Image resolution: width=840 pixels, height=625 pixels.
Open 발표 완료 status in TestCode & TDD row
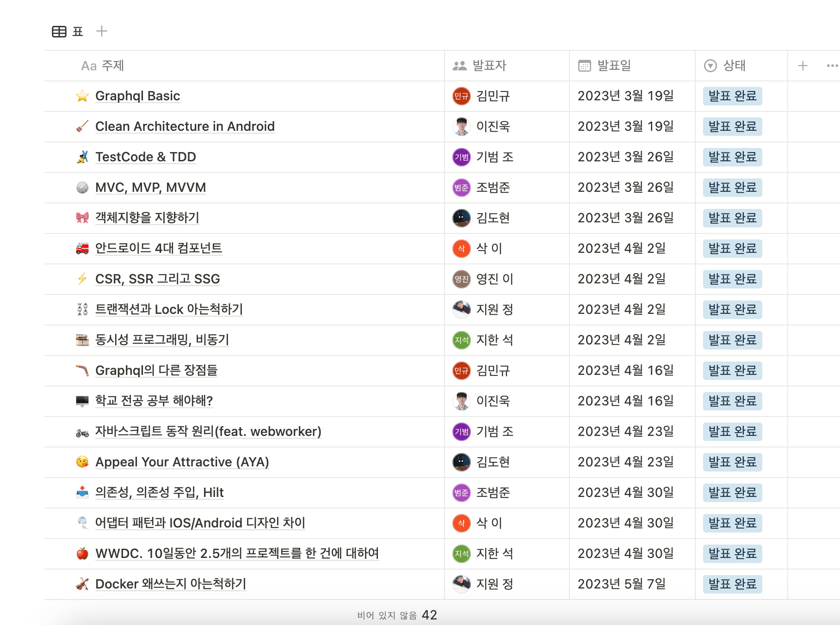coord(733,157)
